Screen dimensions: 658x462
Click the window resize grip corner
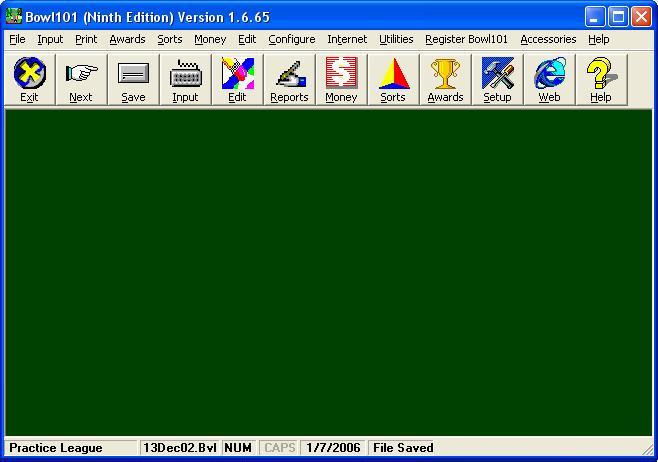click(647, 449)
